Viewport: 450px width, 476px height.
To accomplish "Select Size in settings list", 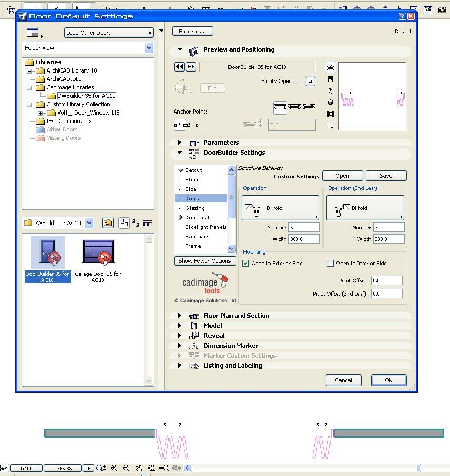I will [x=191, y=189].
